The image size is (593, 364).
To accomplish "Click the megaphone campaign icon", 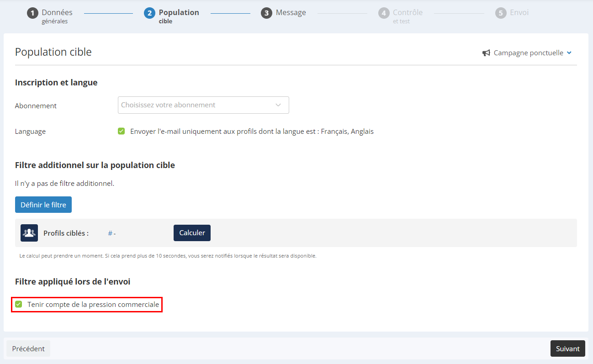I will pos(486,53).
